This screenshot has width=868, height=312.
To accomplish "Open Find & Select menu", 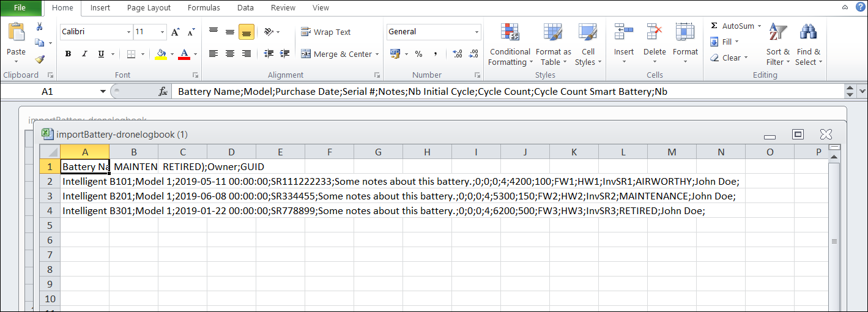I will click(808, 45).
